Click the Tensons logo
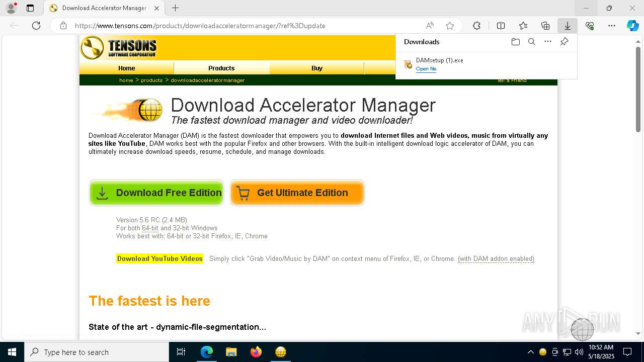The height and width of the screenshot is (362, 644). [119, 48]
